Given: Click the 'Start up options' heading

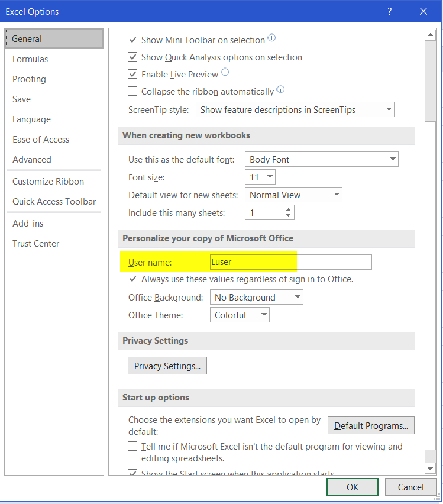Looking at the screenshot, I should [156, 398].
